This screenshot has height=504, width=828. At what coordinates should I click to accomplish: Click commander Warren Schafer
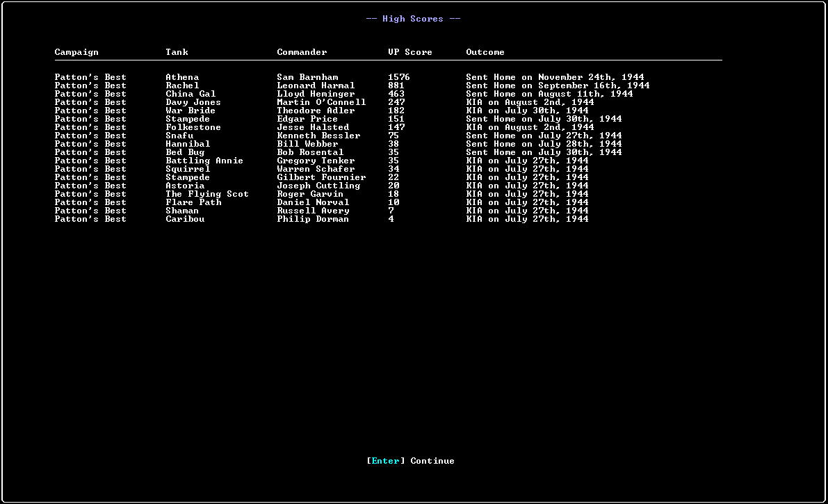point(316,169)
